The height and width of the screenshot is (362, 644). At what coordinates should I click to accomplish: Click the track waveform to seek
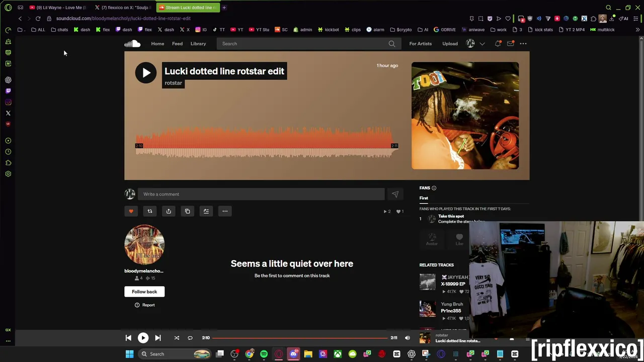click(267, 143)
